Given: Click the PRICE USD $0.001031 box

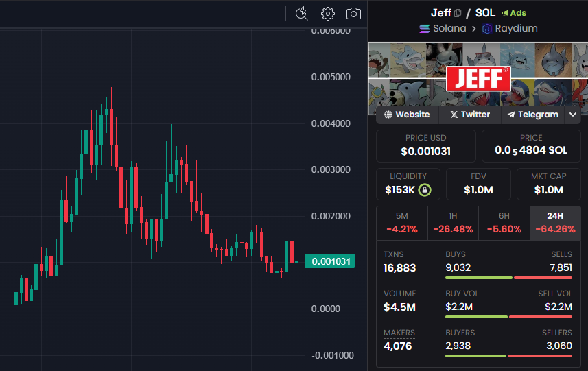Looking at the screenshot, I should click(425, 146).
